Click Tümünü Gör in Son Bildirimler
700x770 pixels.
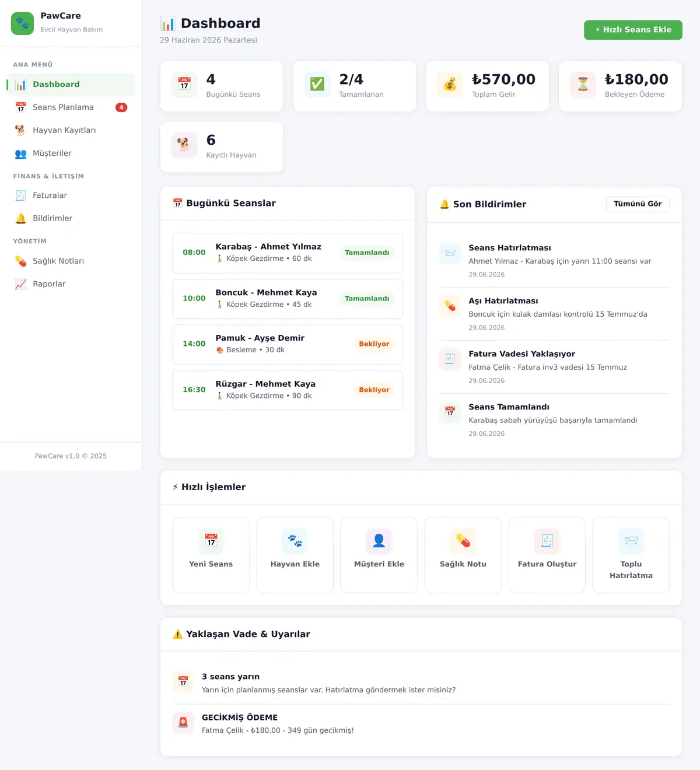tap(638, 204)
